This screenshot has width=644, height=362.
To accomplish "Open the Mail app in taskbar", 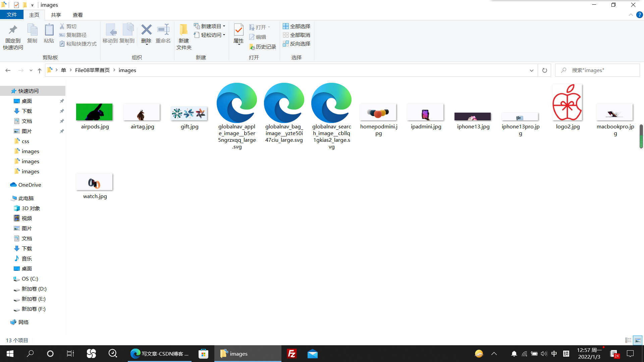I will [x=312, y=354].
